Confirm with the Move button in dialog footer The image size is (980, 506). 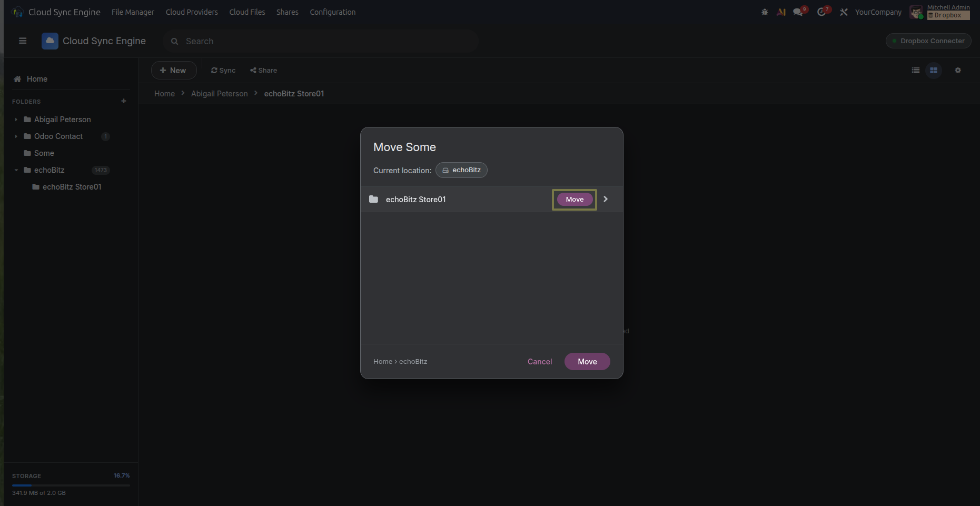coord(587,362)
